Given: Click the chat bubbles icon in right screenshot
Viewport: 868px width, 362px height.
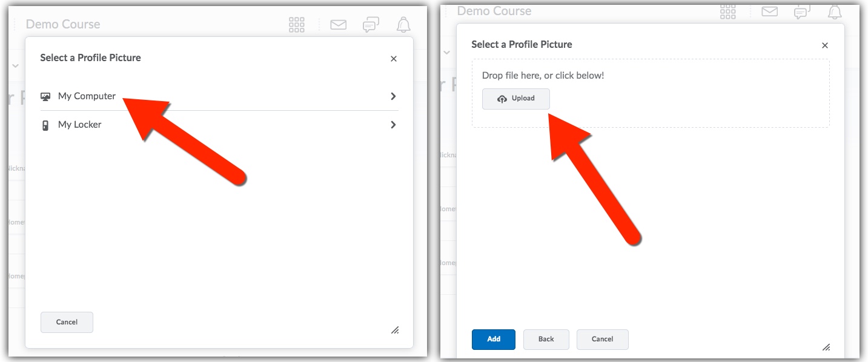Looking at the screenshot, I should (x=802, y=12).
